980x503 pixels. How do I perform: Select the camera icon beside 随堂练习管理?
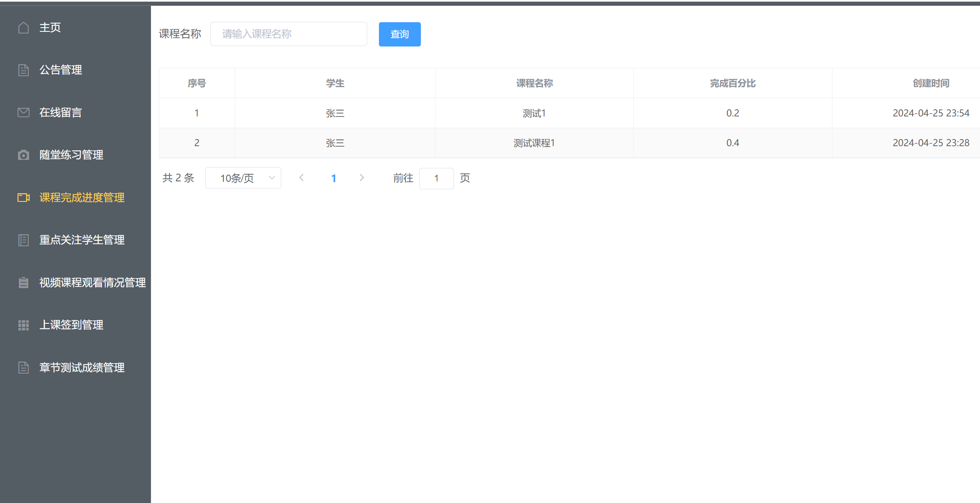(23, 155)
